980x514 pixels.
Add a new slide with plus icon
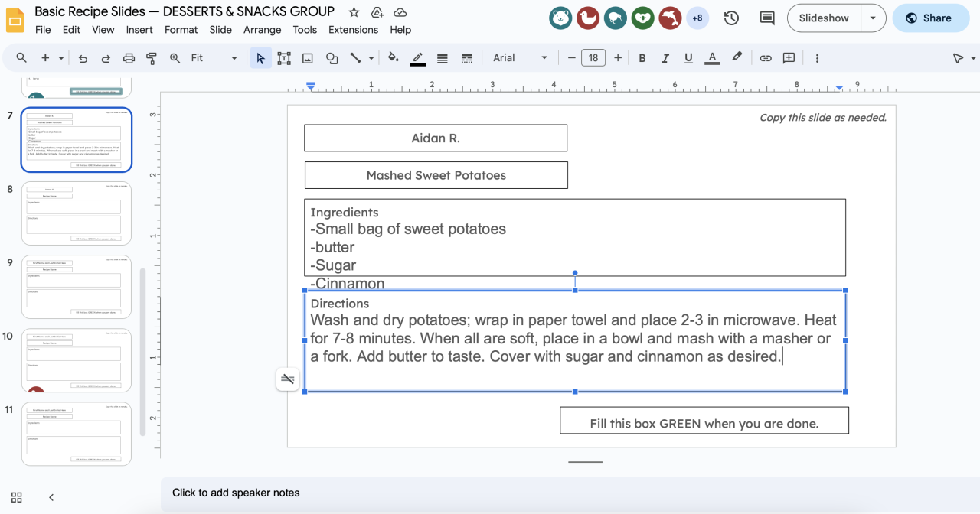point(45,58)
